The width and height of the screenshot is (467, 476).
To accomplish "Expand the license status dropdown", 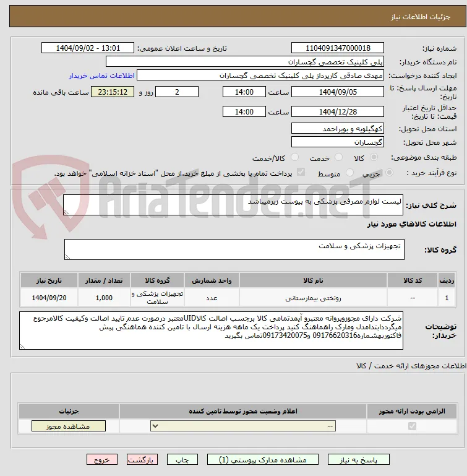I will (x=243, y=426).
